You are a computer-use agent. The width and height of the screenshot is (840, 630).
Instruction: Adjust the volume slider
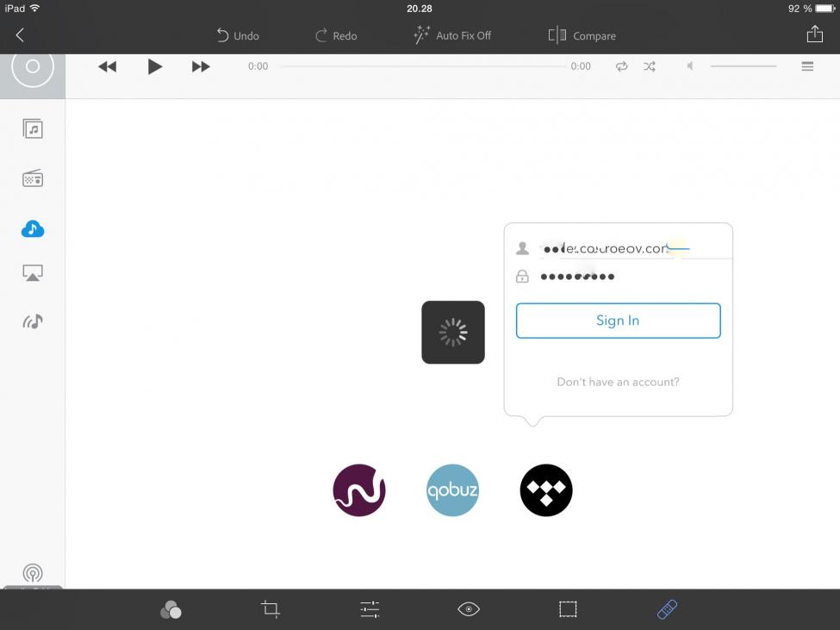point(743,65)
